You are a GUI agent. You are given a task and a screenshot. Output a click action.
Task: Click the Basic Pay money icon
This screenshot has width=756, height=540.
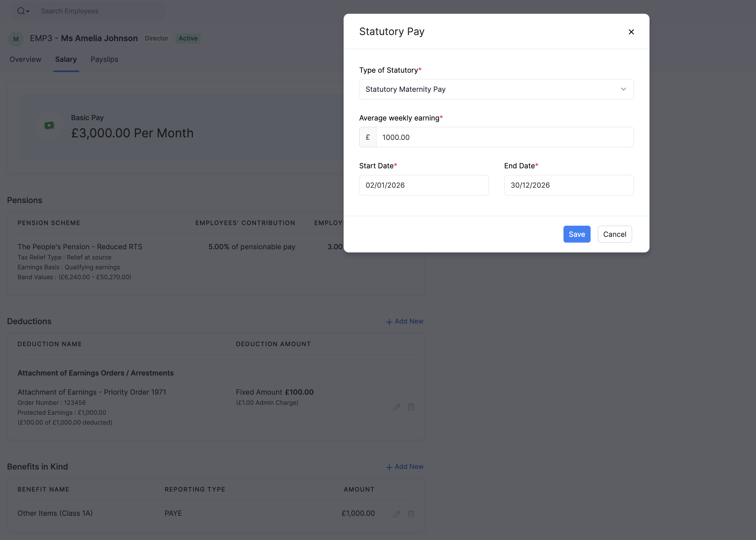49,125
